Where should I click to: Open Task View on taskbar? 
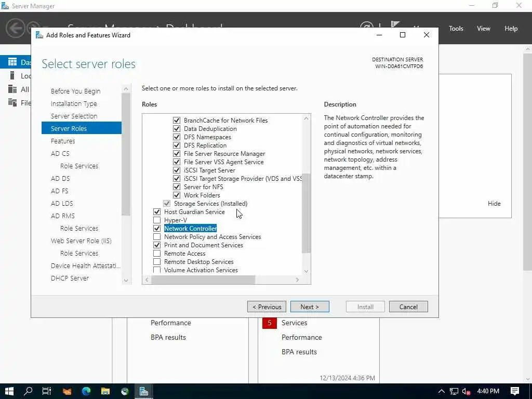coord(47,391)
